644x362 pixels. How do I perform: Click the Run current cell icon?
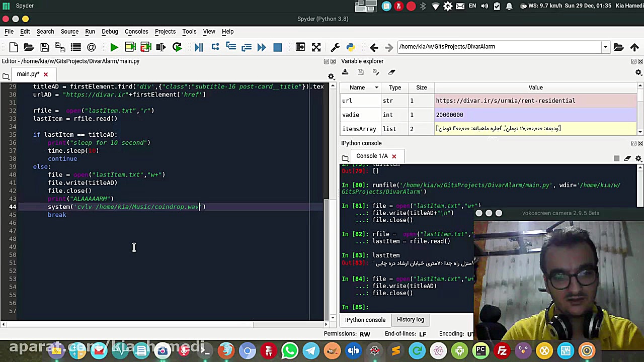coord(130,47)
